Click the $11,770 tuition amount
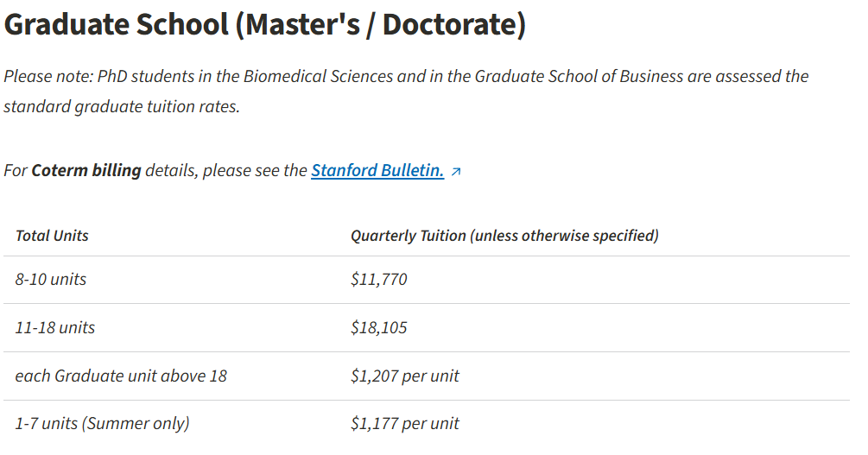Image resolution: width=868 pixels, height=455 pixels. tap(378, 279)
